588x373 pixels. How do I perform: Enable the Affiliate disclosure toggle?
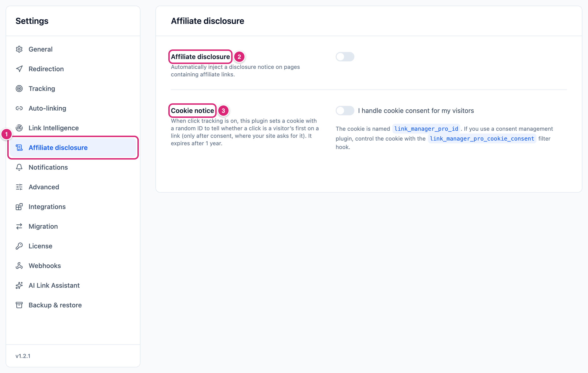345,57
